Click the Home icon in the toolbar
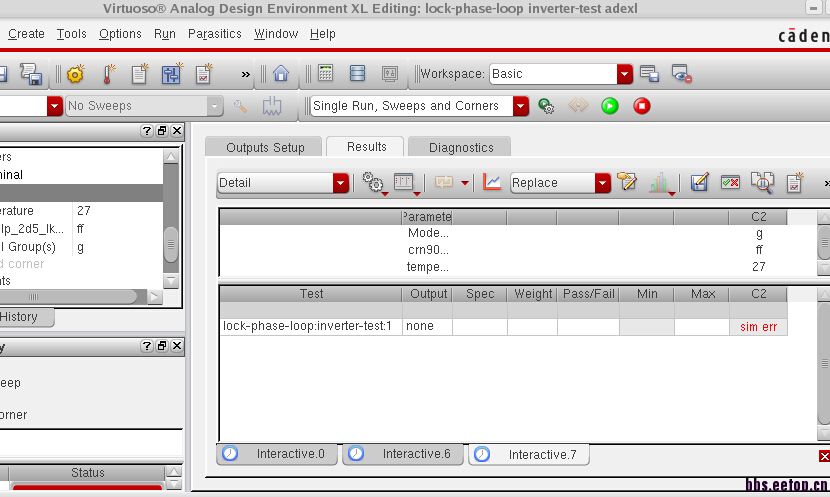The image size is (830, 497). pyautogui.click(x=281, y=74)
